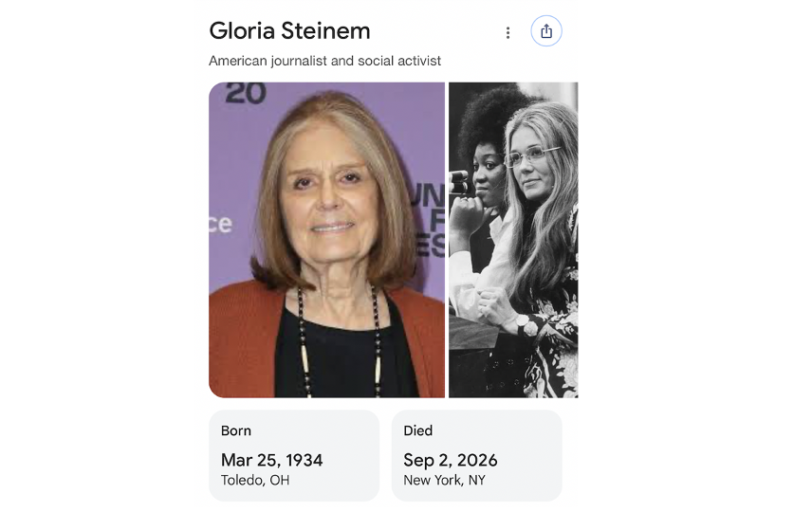Click the location "New York, NY"
Image resolution: width=812 pixels, height=512 pixels.
(x=444, y=481)
